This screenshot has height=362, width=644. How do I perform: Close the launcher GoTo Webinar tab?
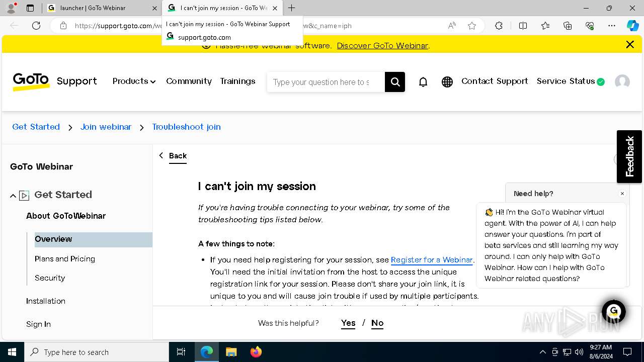coord(154,8)
